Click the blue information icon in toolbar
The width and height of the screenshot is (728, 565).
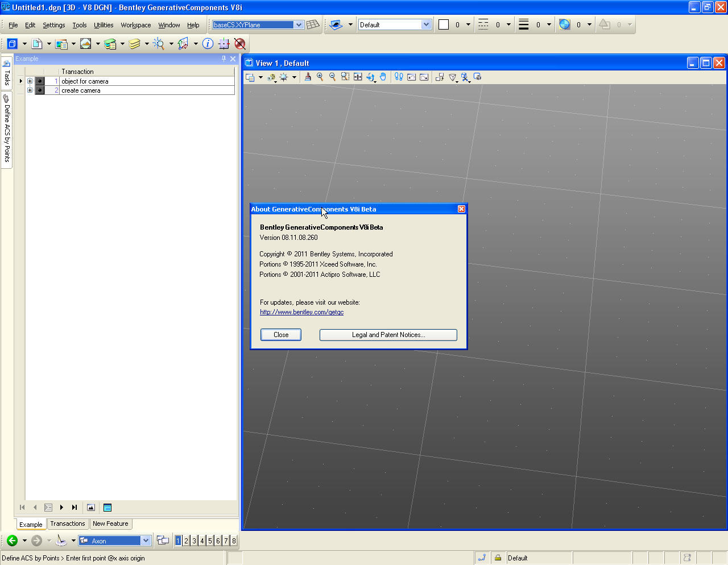coord(208,44)
